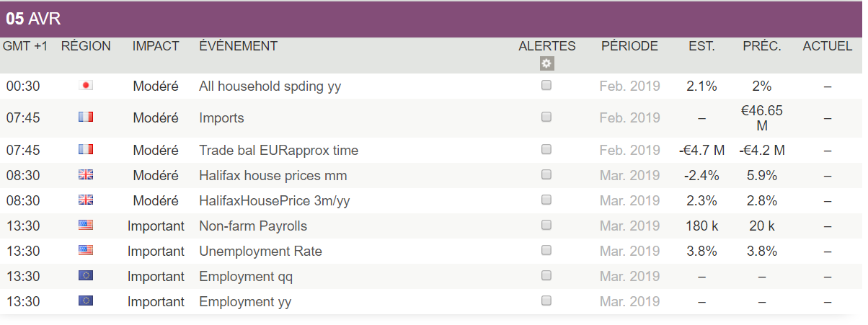Click the French flag in the Imports row

click(86, 117)
